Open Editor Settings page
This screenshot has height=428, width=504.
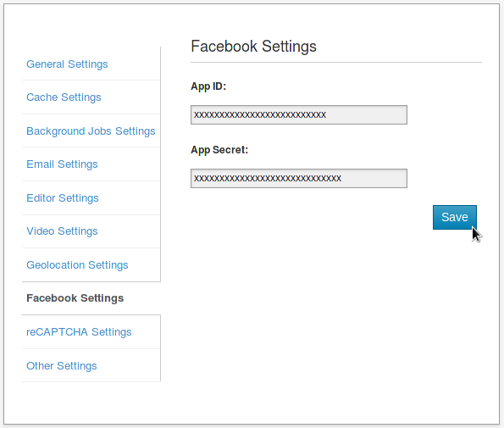pyautogui.click(x=63, y=198)
